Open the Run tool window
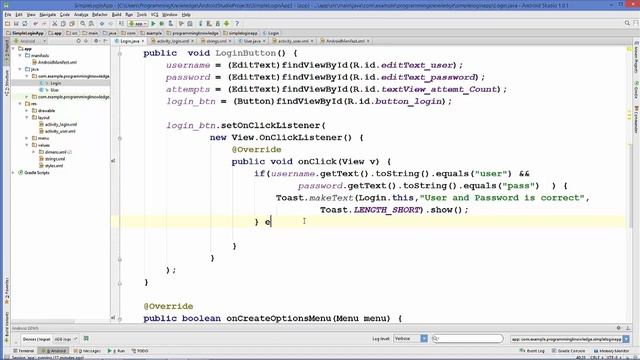Screen dimensions: 640x360 coord(116,351)
